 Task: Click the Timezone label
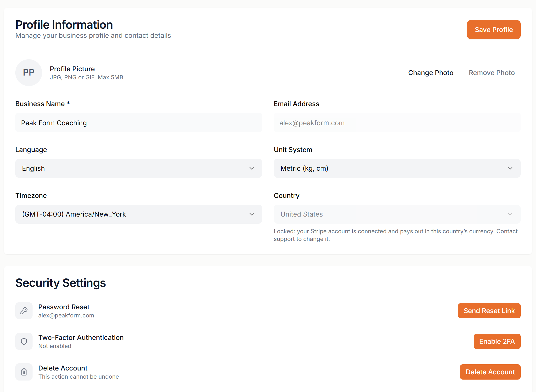point(31,196)
